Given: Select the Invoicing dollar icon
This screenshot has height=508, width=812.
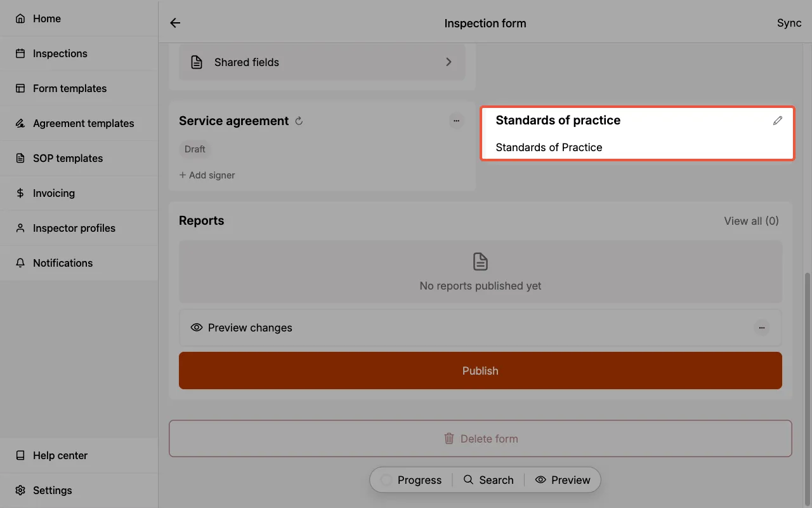Looking at the screenshot, I should [19, 193].
